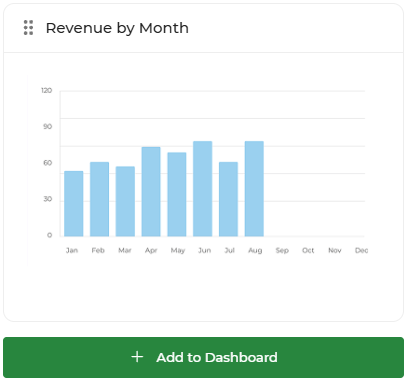Select the Apr bar in the chart
408x381 pixels.
151,192
